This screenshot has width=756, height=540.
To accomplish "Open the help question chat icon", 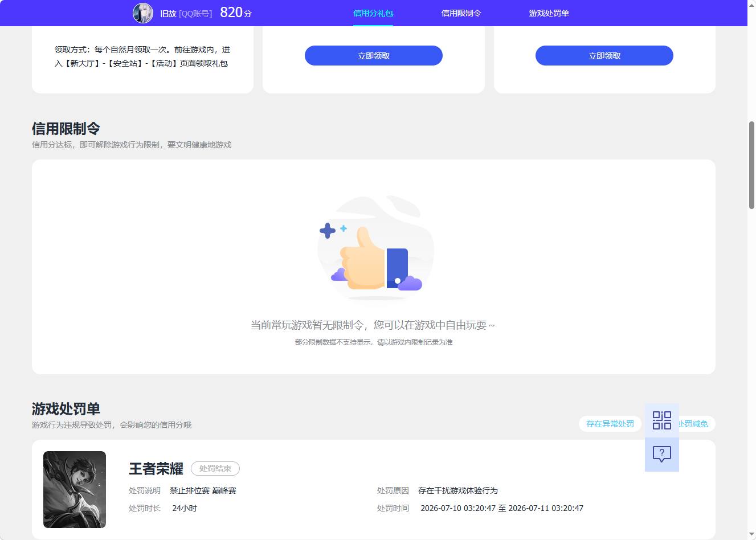I will 661,455.
